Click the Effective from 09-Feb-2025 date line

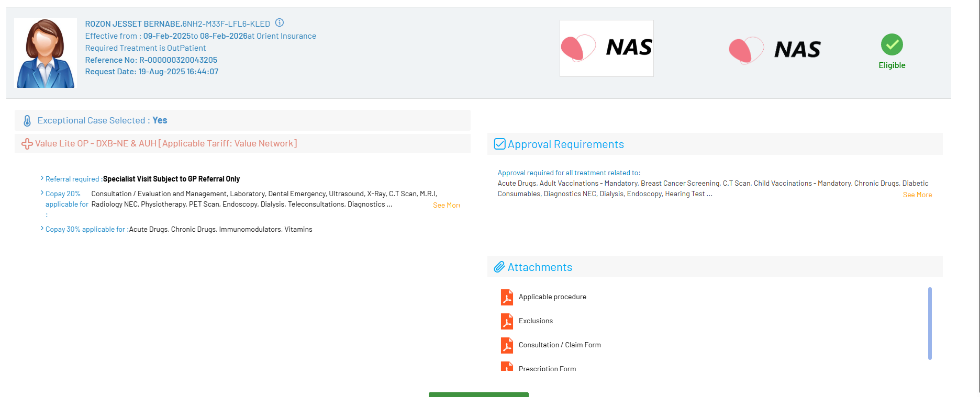pos(201,36)
